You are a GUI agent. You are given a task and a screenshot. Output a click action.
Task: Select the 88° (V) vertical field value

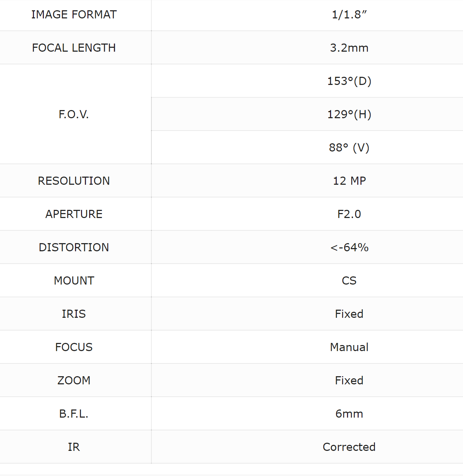pyautogui.click(x=349, y=148)
